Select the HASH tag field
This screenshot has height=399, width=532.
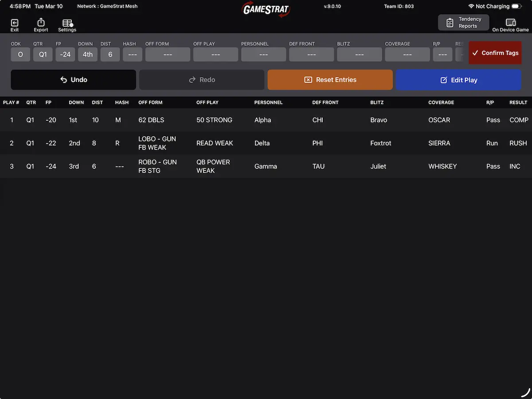pyautogui.click(x=133, y=55)
